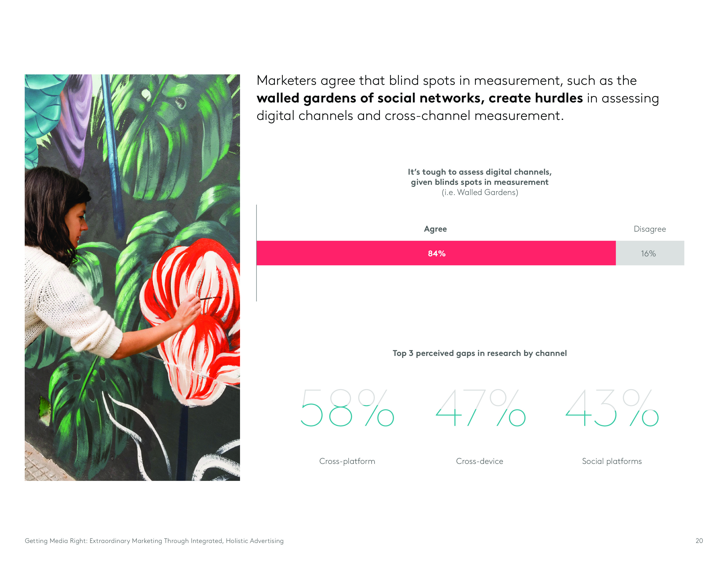Click the "Top 3 perceived gaps" heading

click(479, 353)
